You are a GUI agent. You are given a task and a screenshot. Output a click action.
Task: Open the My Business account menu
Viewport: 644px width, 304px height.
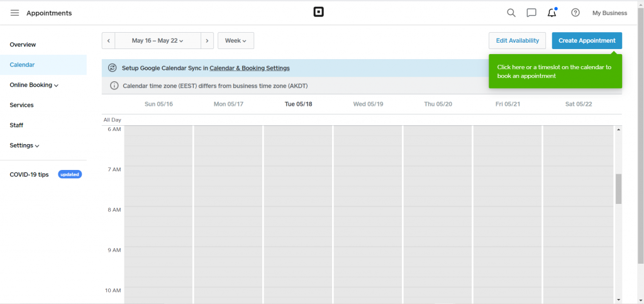tap(609, 13)
